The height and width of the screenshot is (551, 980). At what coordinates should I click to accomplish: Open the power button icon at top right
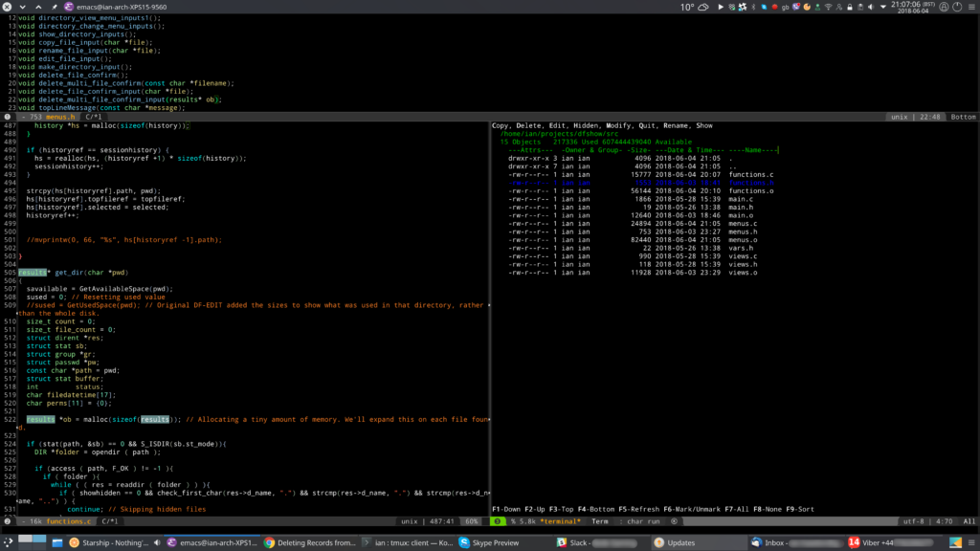coord(956,9)
